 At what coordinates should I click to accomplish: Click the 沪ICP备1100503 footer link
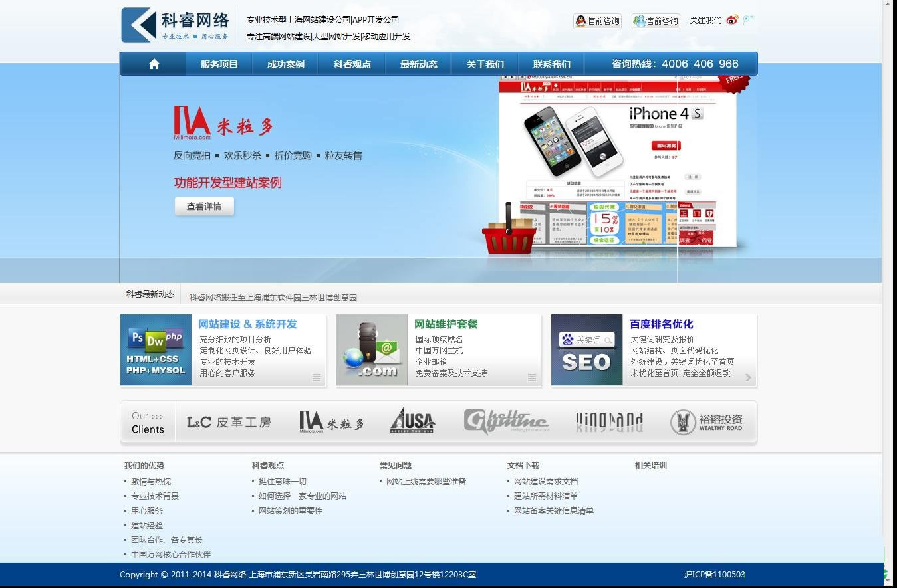[x=714, y=574]
